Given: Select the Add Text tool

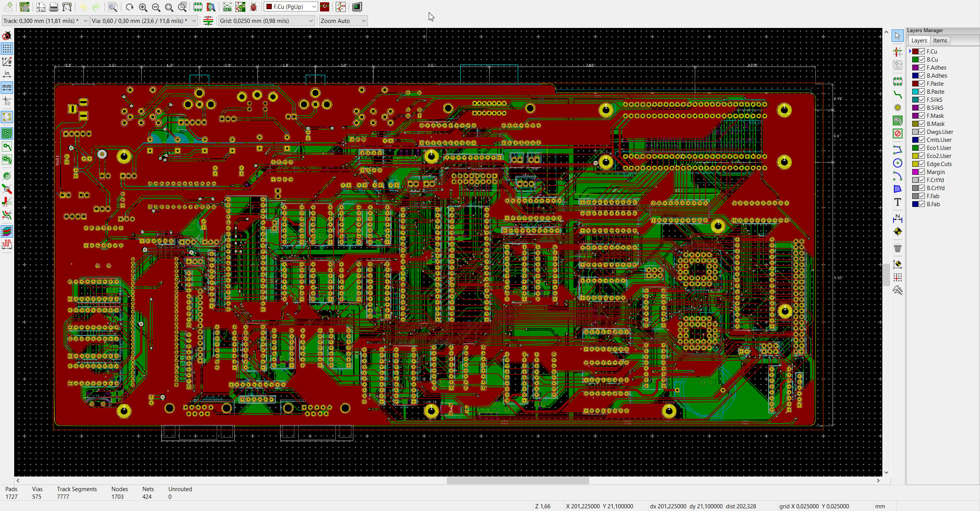Looking at the screenshot, I should point(897,202).
